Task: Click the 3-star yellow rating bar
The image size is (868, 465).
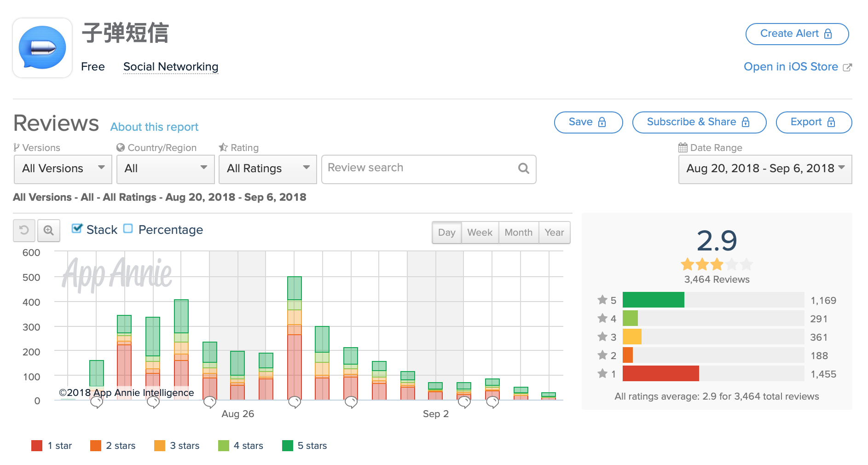Action: click(632, 337)
